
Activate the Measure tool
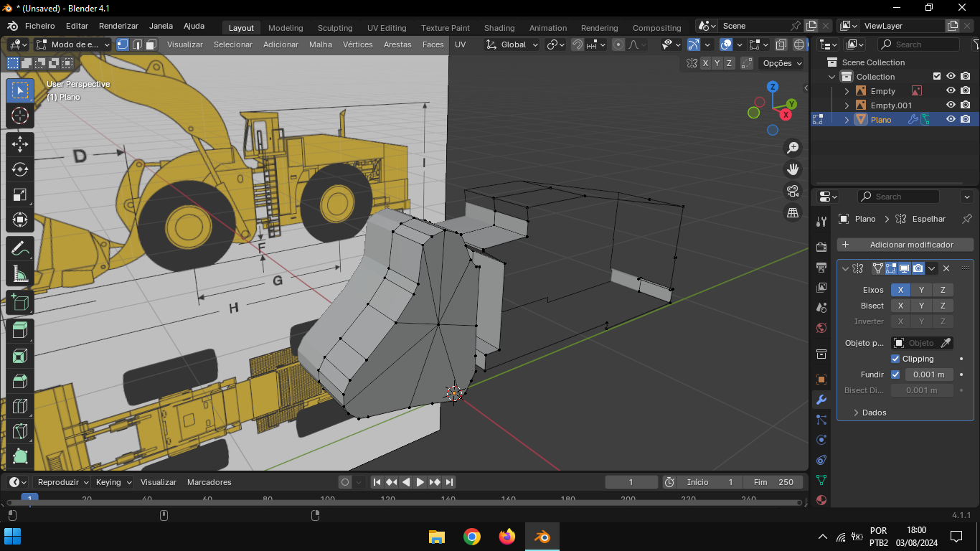20,275
